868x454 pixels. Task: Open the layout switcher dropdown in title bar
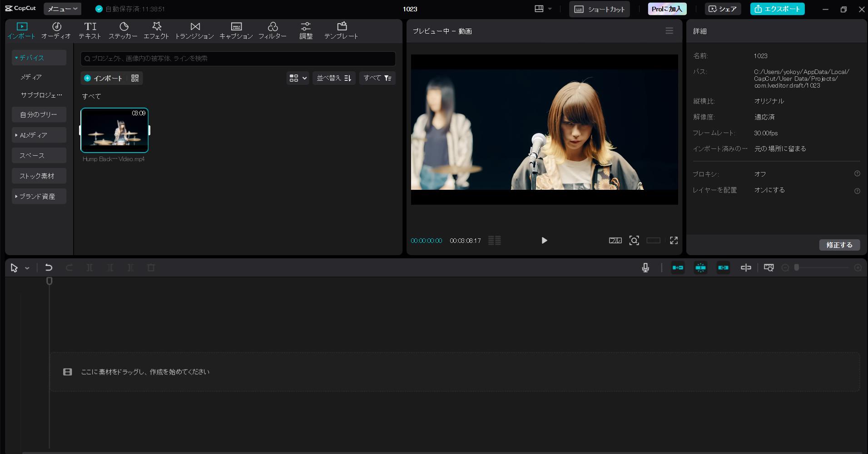(543, 9)
